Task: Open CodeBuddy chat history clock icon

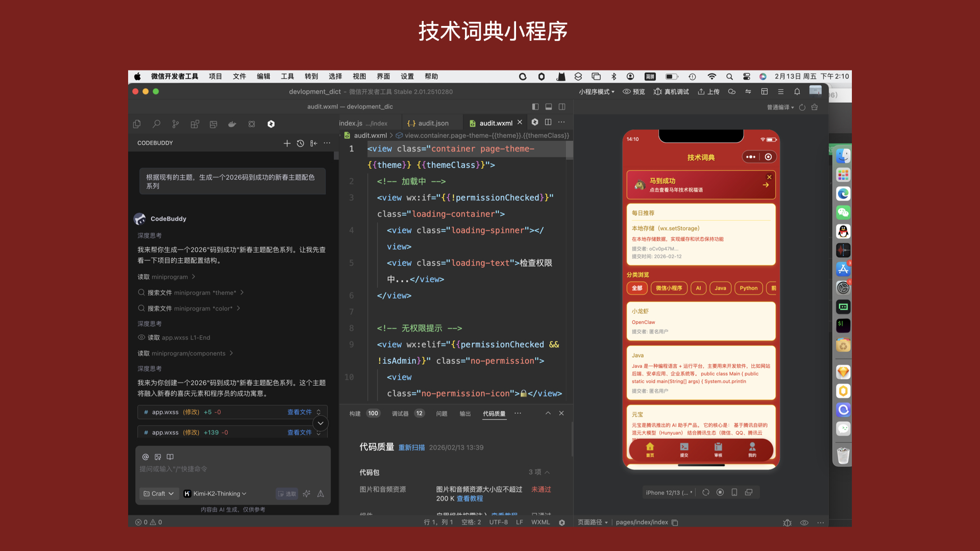Action: pos(301,143)
